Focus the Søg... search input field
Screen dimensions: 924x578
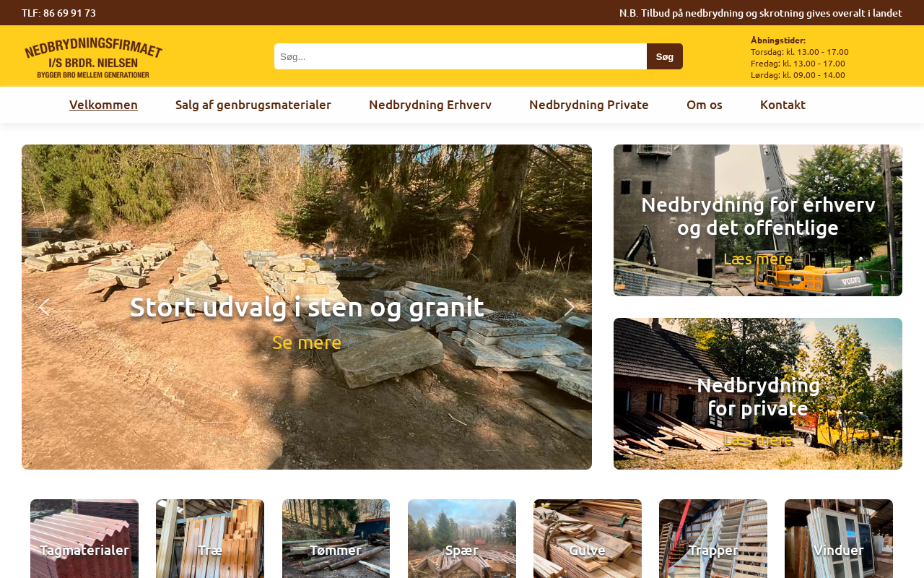pos(461,56)
